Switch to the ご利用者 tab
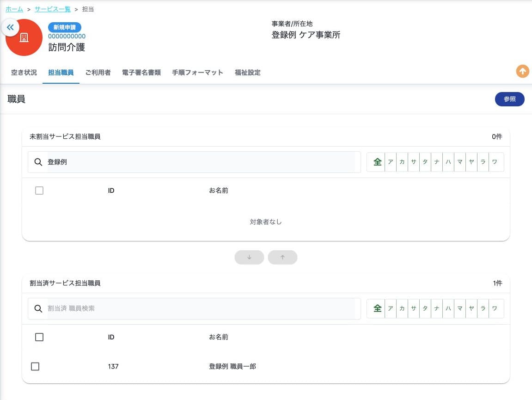Image resolution: width=532 pixels, height=400 pixels. click(x=98, y=72)
